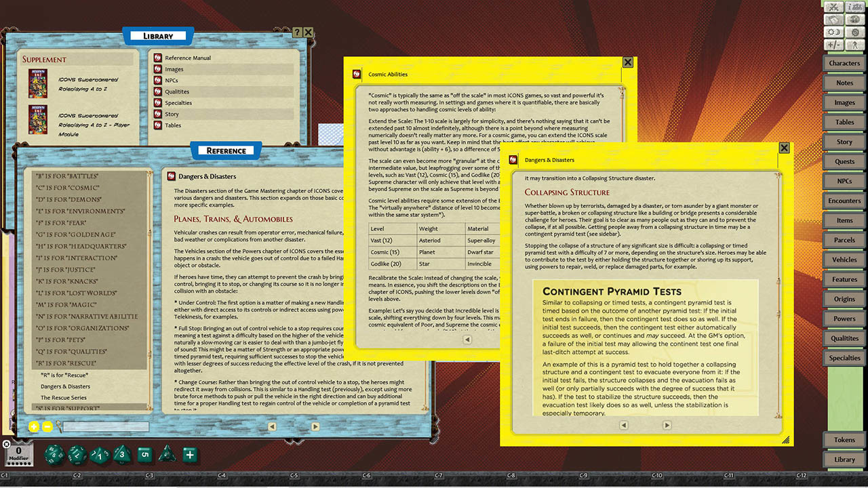Open Powers from the right sidebar
This screenshot has width=868, height=488.
[844, 319]
